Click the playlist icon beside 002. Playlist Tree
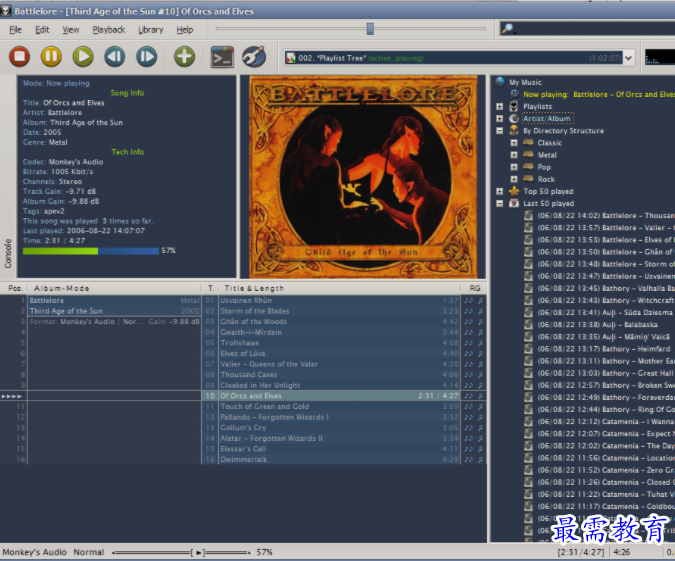This screenshot has width=675, height=561. tap(291, 58)
